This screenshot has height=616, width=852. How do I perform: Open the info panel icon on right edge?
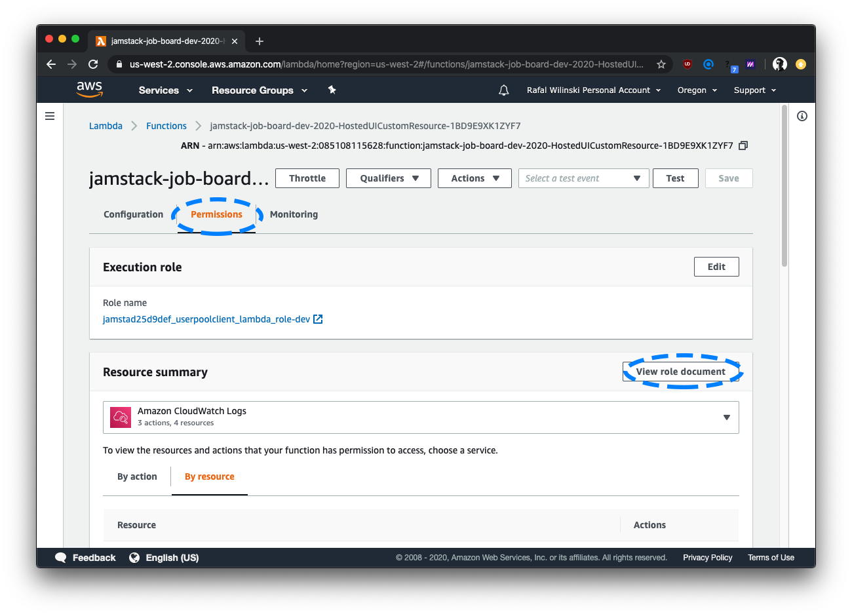click(802, 116)
